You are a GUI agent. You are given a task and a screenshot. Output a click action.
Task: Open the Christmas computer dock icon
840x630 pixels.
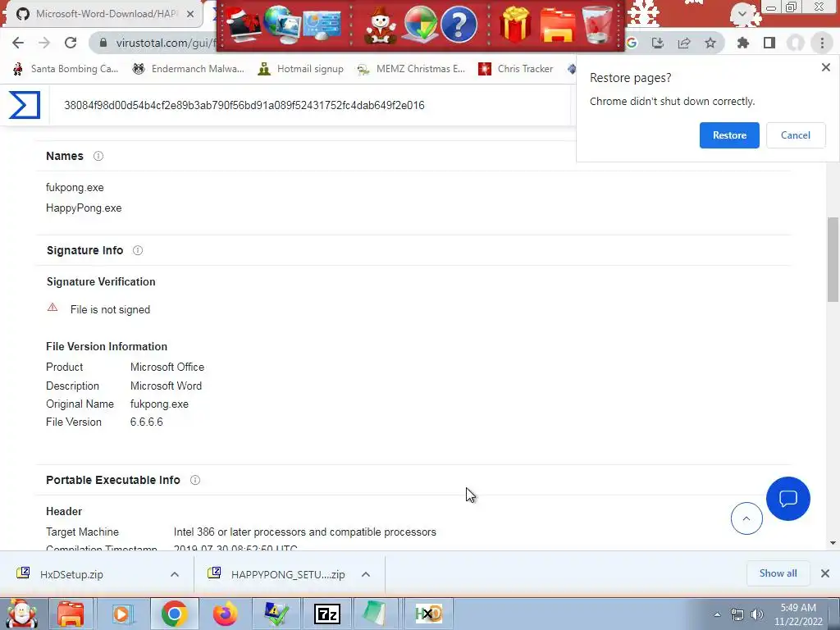pos(244,25)
